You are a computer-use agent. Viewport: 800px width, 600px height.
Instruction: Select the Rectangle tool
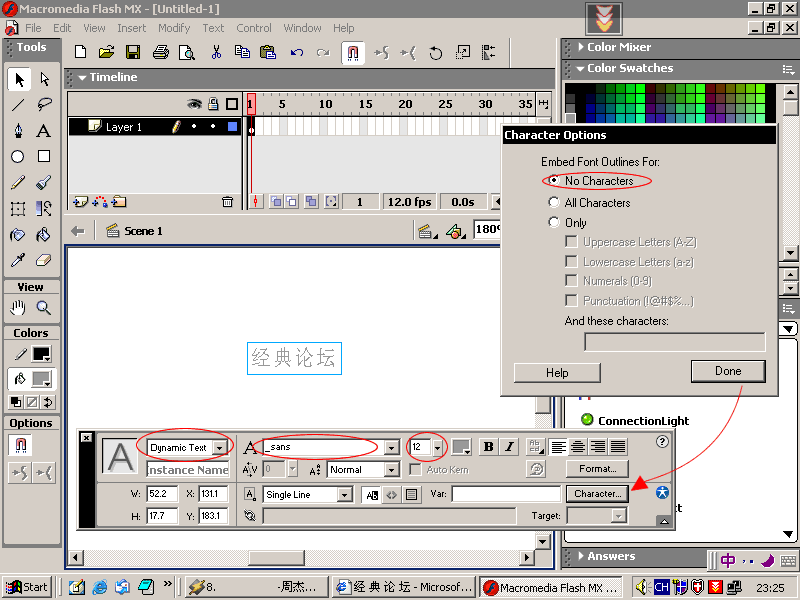44,156
